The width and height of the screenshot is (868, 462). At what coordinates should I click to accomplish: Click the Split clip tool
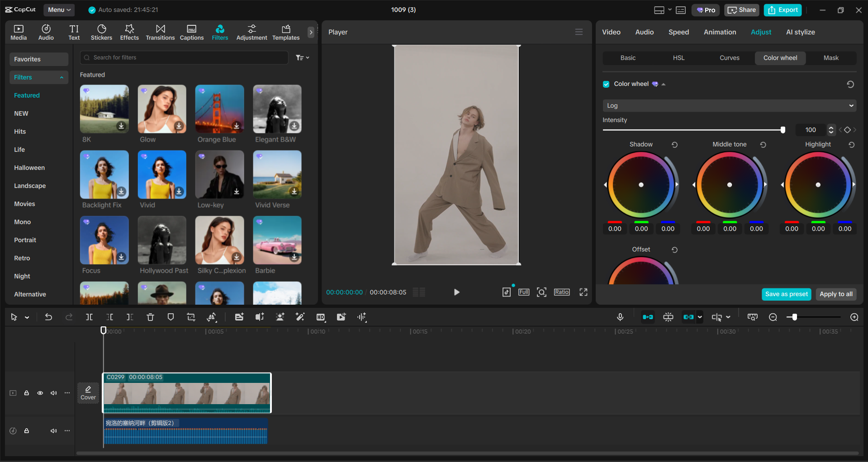point(89,317)
